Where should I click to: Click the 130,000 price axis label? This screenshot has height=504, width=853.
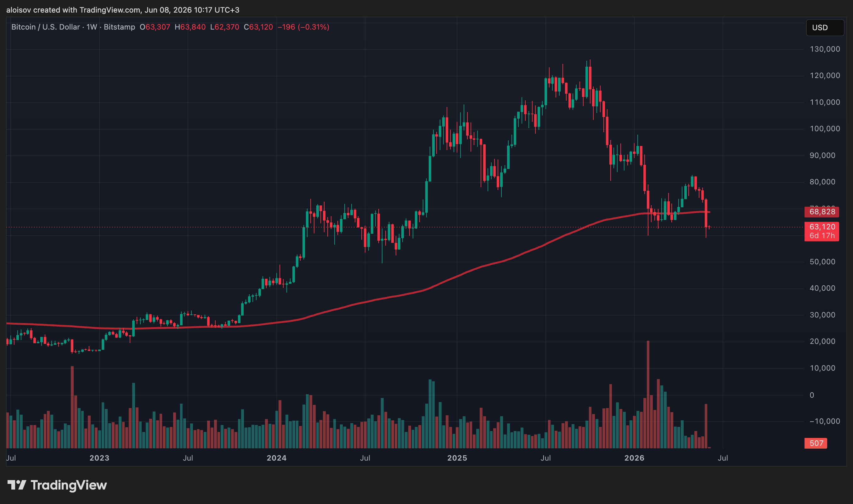click(825, 49)
